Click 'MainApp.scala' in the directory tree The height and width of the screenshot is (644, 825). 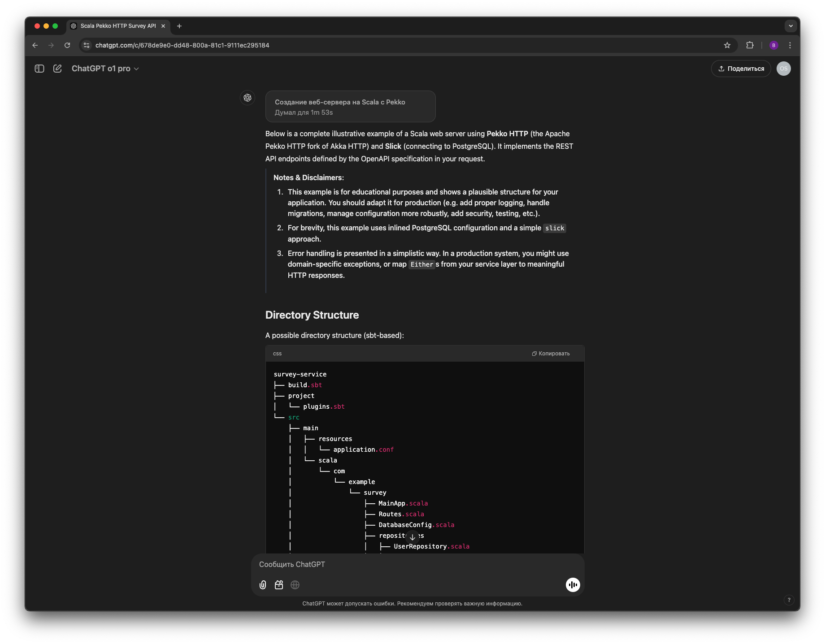tap(403, 503)
